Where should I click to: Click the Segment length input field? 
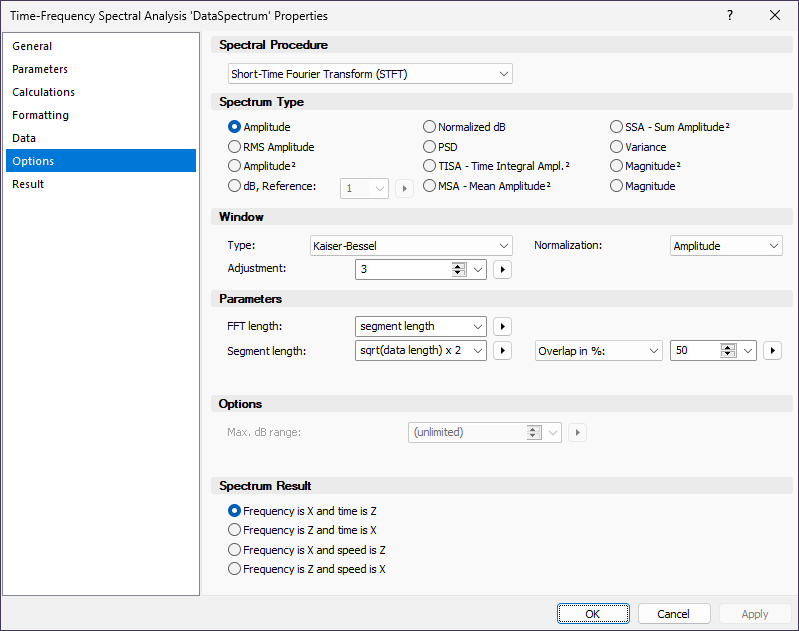coord(410,350)
